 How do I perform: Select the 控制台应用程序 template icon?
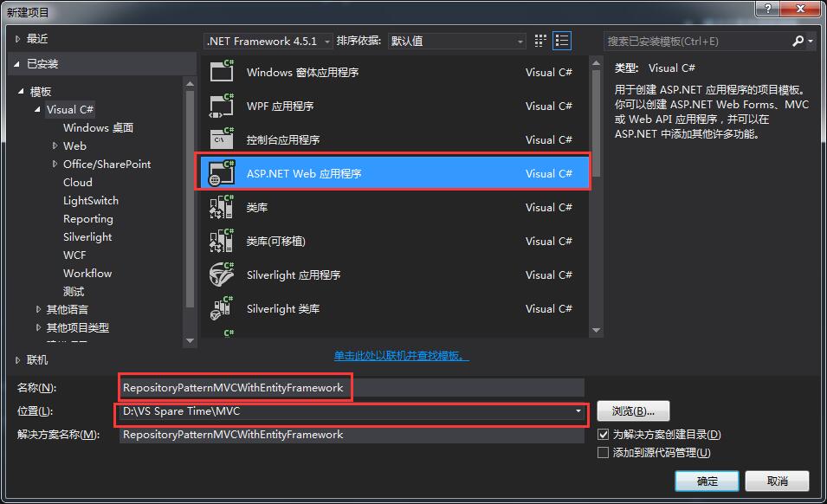(x=222, y=139)
